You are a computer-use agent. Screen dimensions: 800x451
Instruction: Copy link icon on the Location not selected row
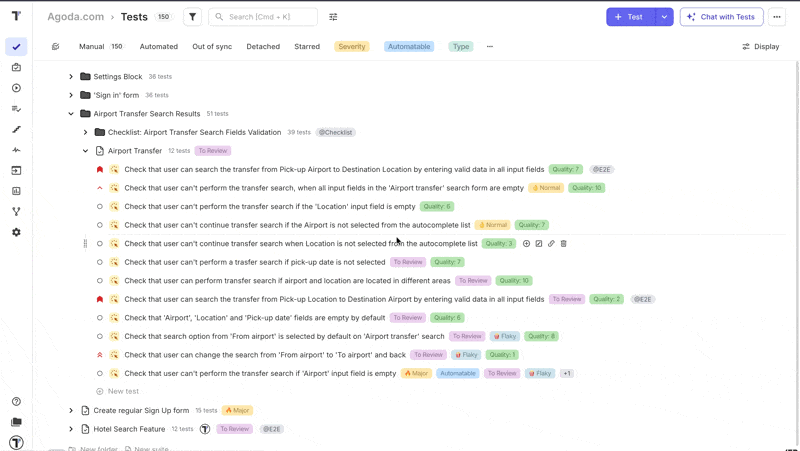[551, 244]
